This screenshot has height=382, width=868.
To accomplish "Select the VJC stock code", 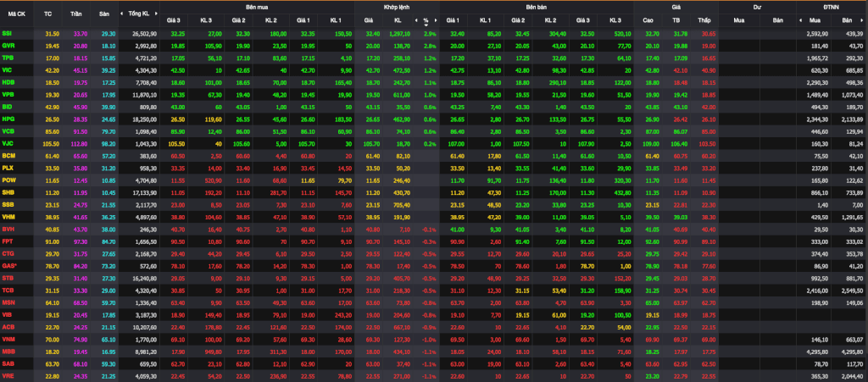I will coord(8,142).
